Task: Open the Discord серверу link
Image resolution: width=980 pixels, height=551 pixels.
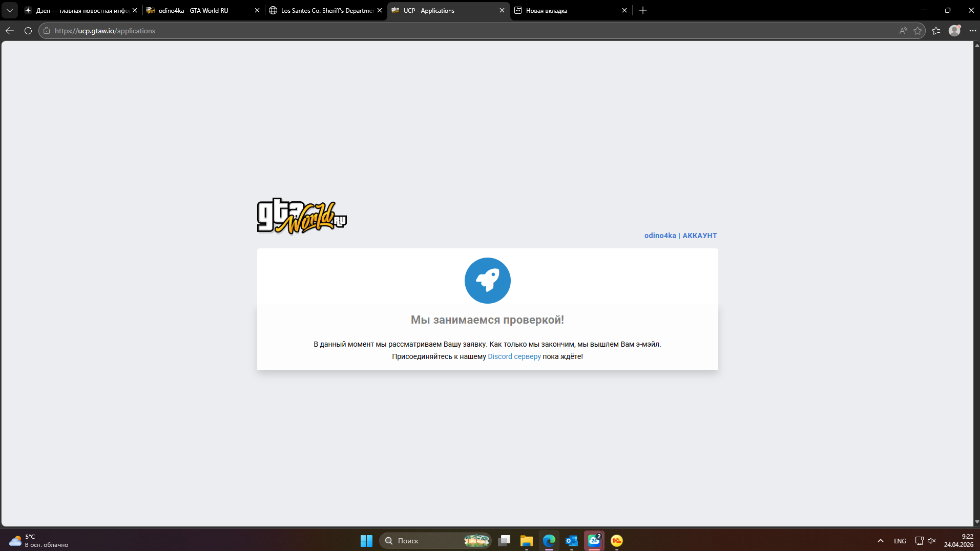Action: (514, 356)
